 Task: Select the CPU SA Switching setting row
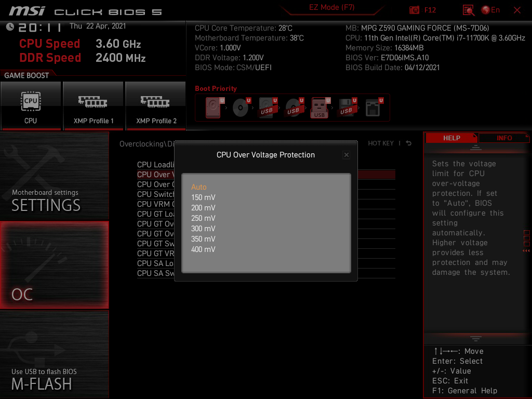click(x=266, y=273)
